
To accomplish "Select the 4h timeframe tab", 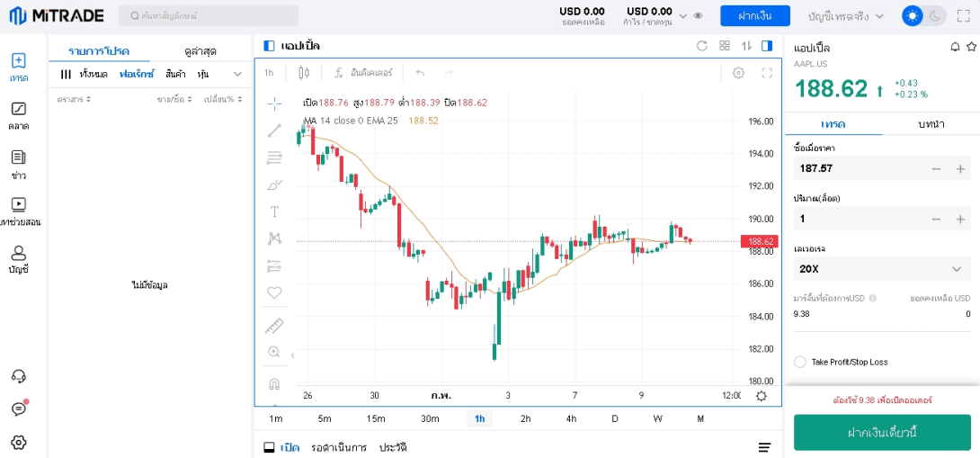I will point(571,418).
